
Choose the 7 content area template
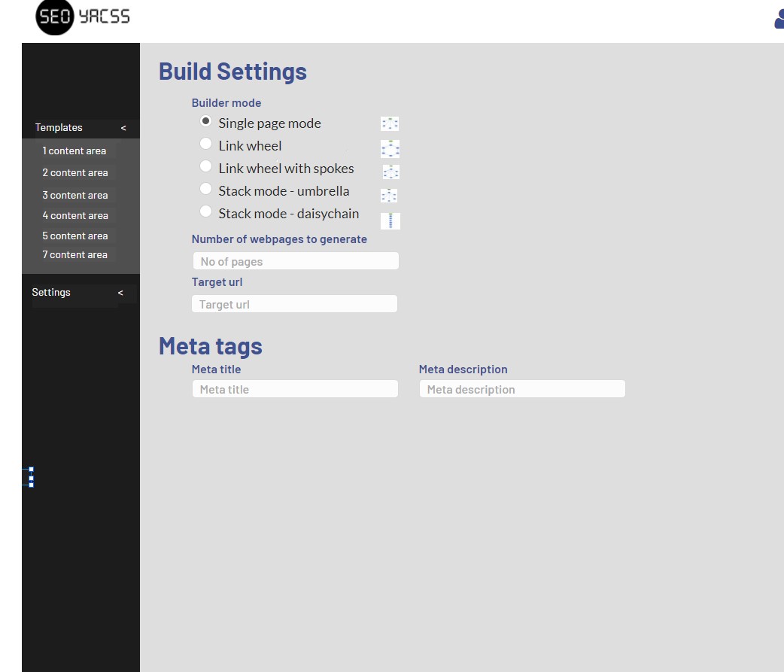(x=74, y=254)
